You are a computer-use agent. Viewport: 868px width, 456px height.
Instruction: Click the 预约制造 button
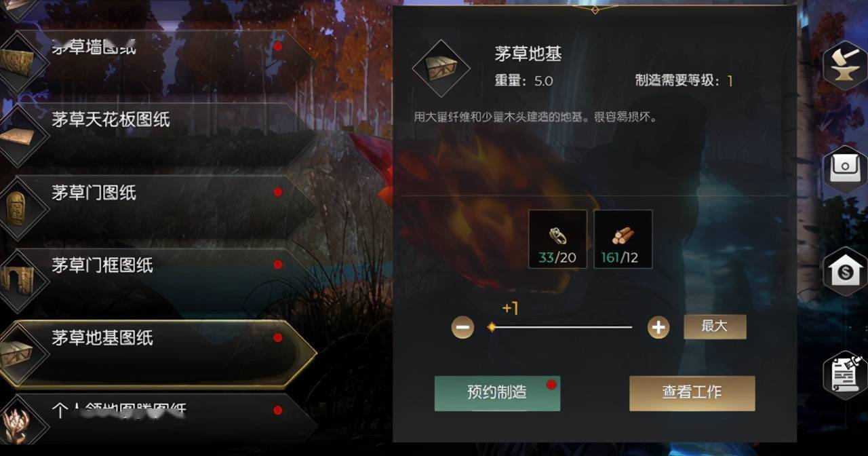(497, 393)
